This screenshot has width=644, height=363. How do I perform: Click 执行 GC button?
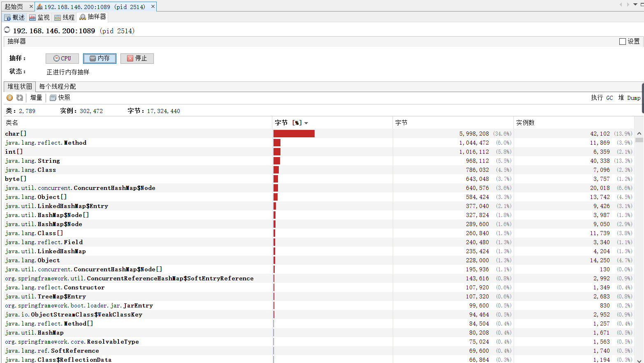pos(602,98)
